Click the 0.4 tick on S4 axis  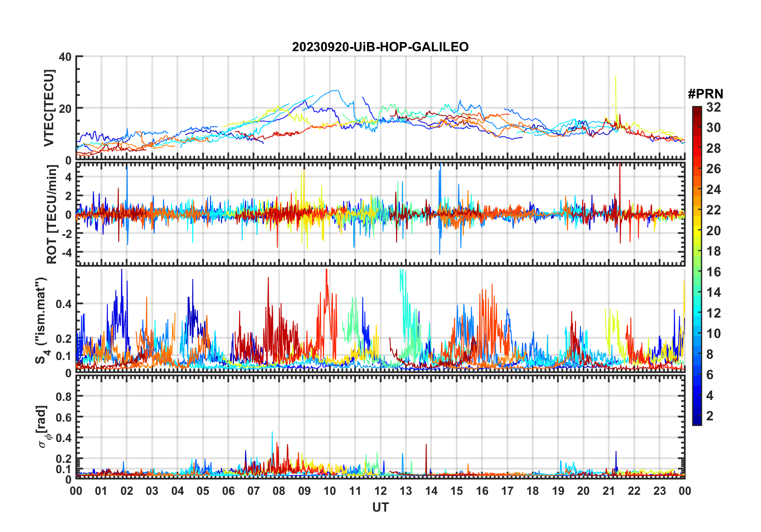pos(64,304)
